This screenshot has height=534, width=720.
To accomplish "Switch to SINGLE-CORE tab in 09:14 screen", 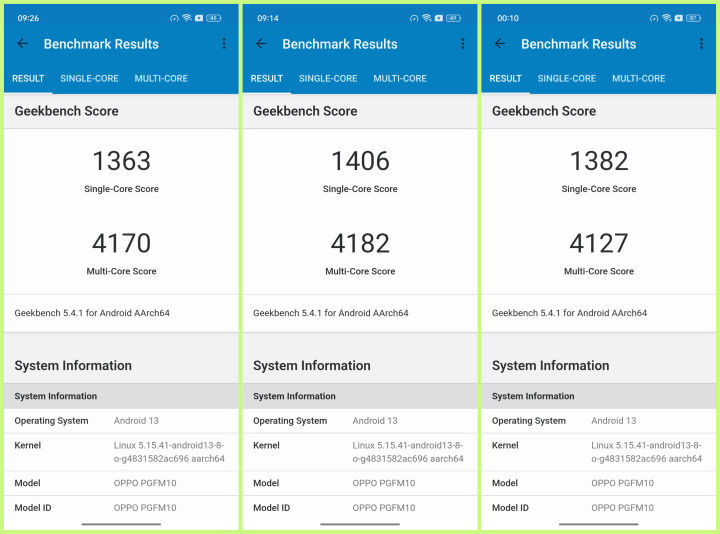I will pyautogui.click(x=328, y=79).
